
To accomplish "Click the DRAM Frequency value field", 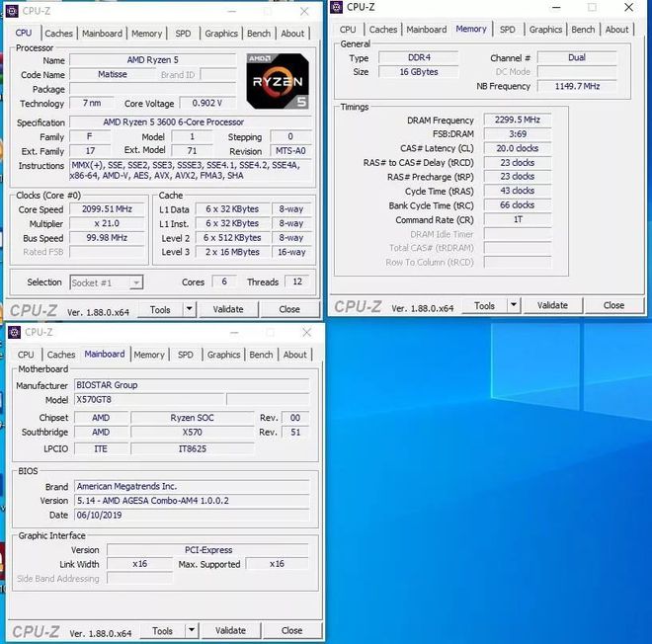I will (517, 121).
